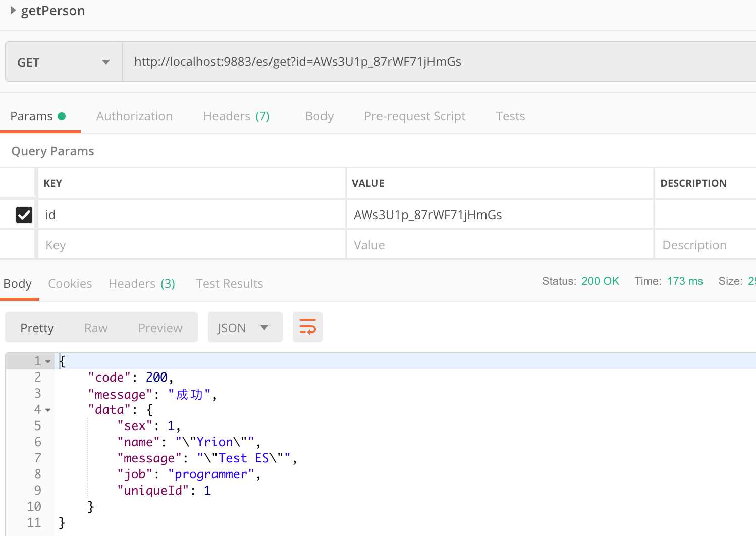756x536 pixels.
Task: Select the Raw view button
Action: (96, 328)
